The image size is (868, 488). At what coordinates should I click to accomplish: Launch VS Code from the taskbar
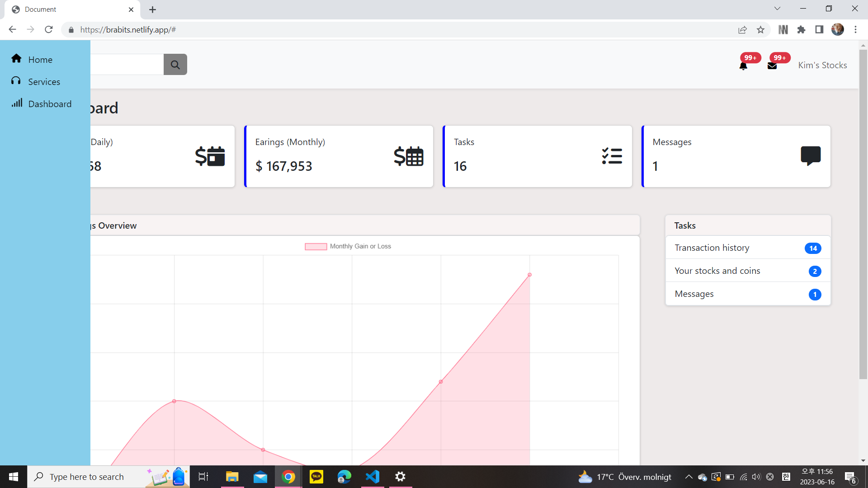pyautogui.click(x=372, y=476)
